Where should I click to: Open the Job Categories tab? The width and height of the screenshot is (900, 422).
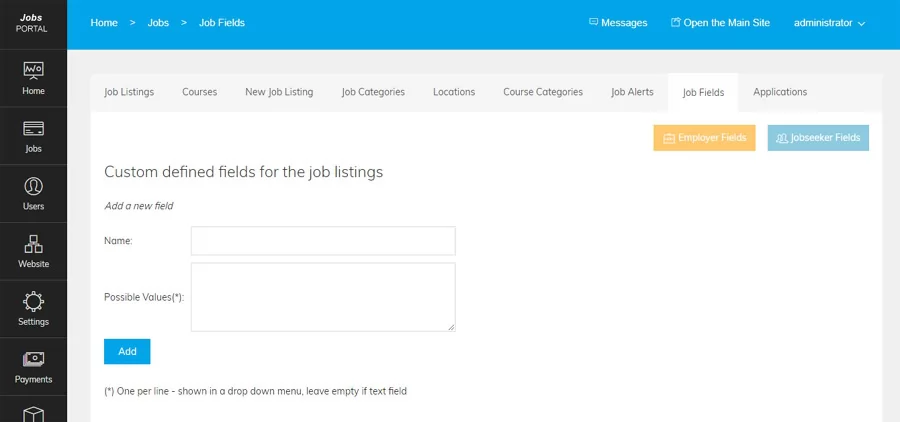[373, 92]
